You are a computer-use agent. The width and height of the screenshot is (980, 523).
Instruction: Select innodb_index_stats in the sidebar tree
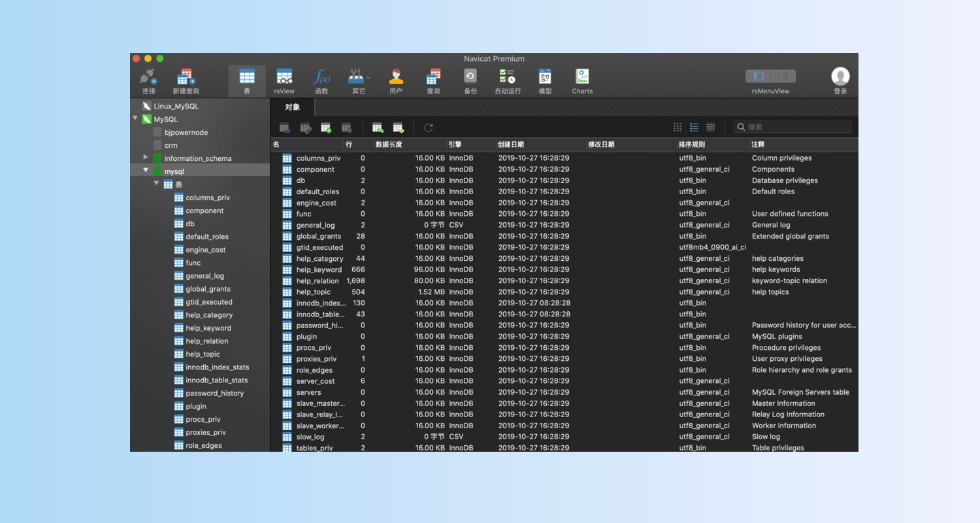click(217, 367)
